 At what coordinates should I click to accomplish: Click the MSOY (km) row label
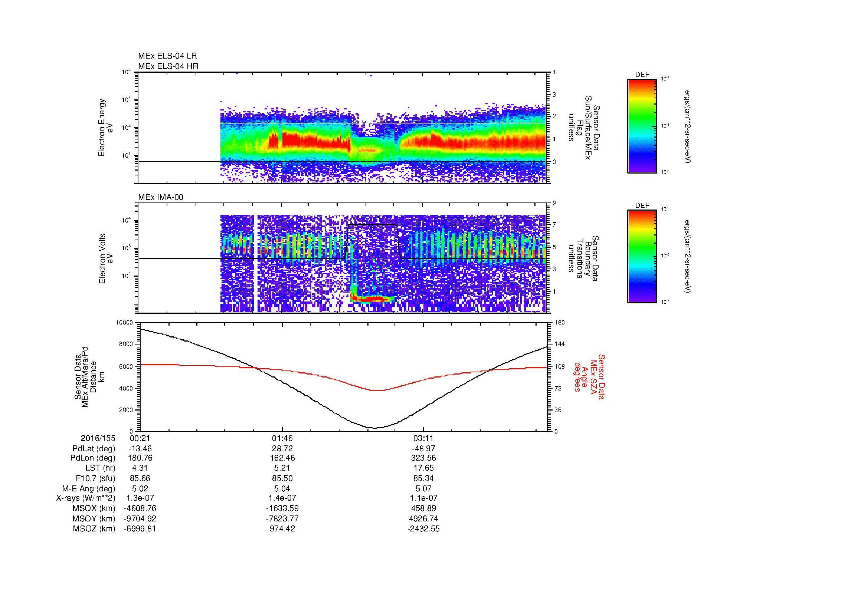click(x=94, y=518)
